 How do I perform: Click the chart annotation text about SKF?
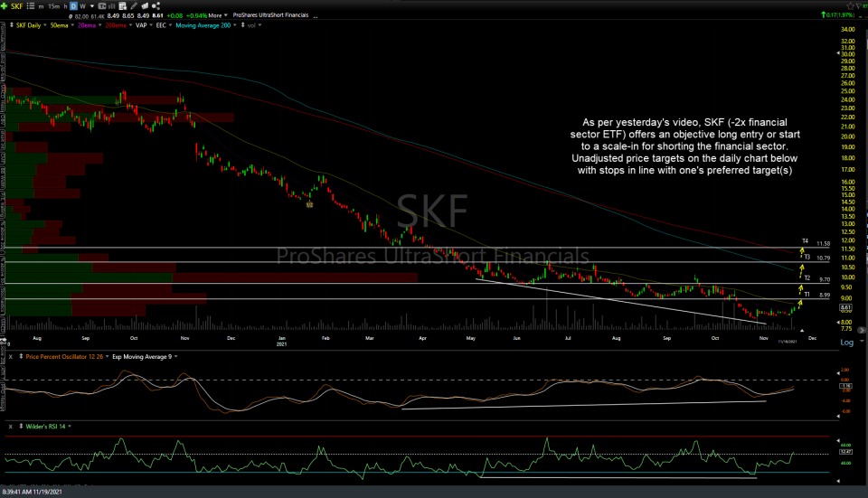click(684, 146)
